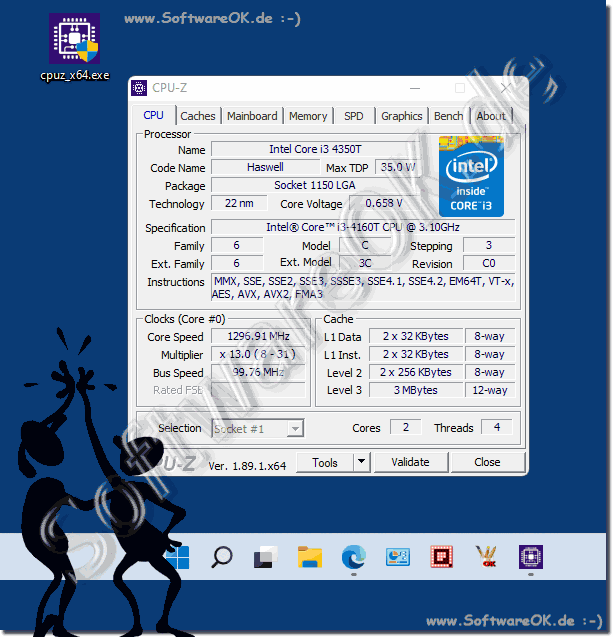Open the red chip icon on the taskbar
The height and width of the screenshot is (637, 613).
pos(442,557)
